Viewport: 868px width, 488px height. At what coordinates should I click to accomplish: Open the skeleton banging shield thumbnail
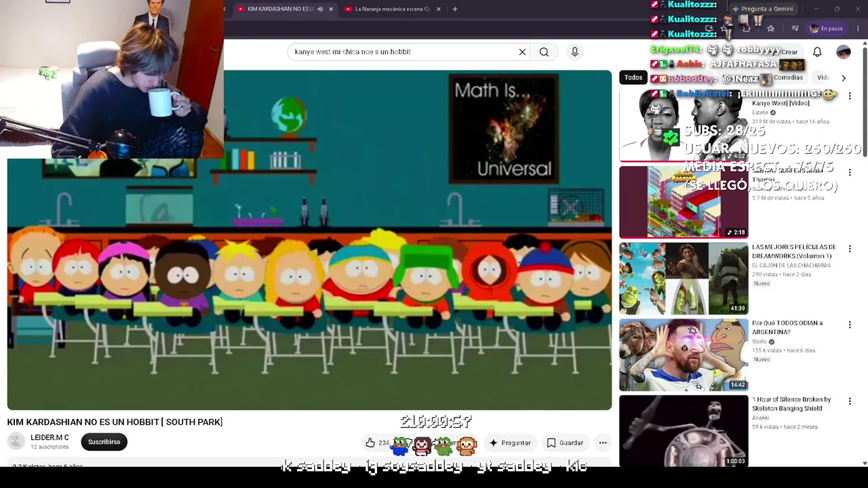coord(684,431)
